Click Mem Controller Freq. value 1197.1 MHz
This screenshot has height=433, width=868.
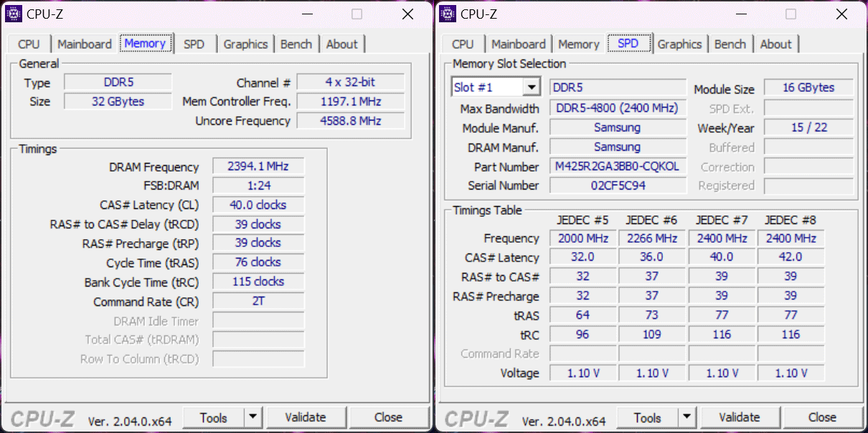tap(351, 101)
